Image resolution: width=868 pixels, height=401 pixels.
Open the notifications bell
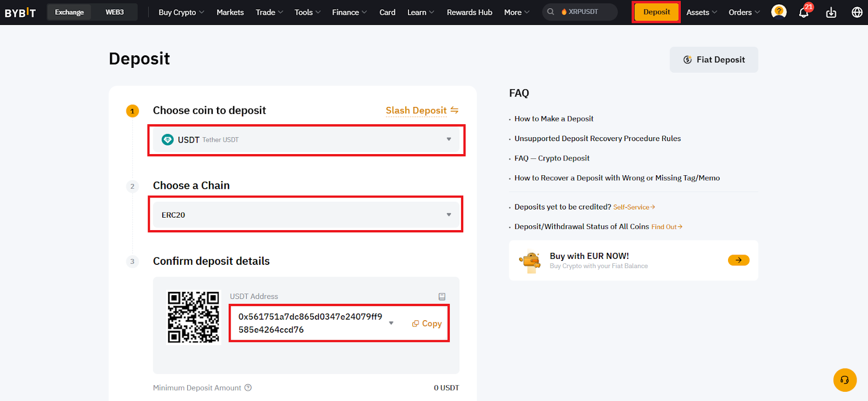click(x=804, y=12)
